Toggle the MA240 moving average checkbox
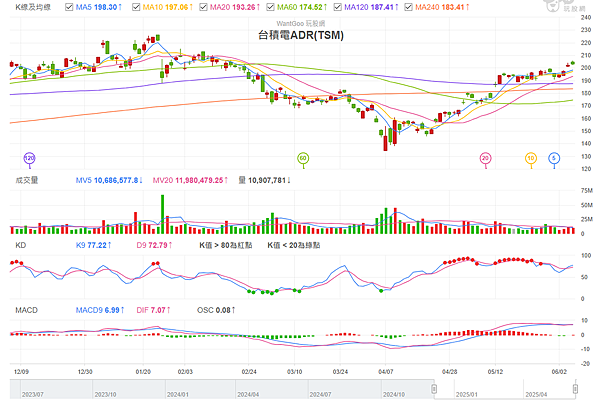 (408, 7)
